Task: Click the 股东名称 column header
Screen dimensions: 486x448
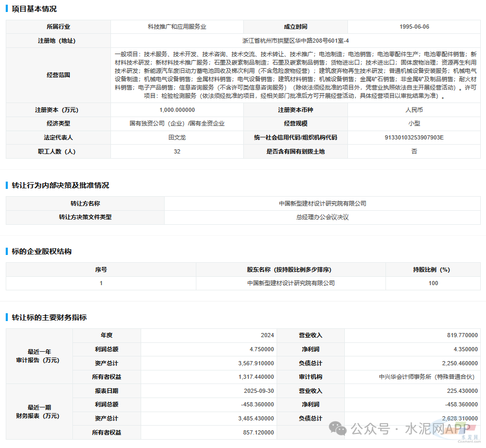Action: pos(291,270)
